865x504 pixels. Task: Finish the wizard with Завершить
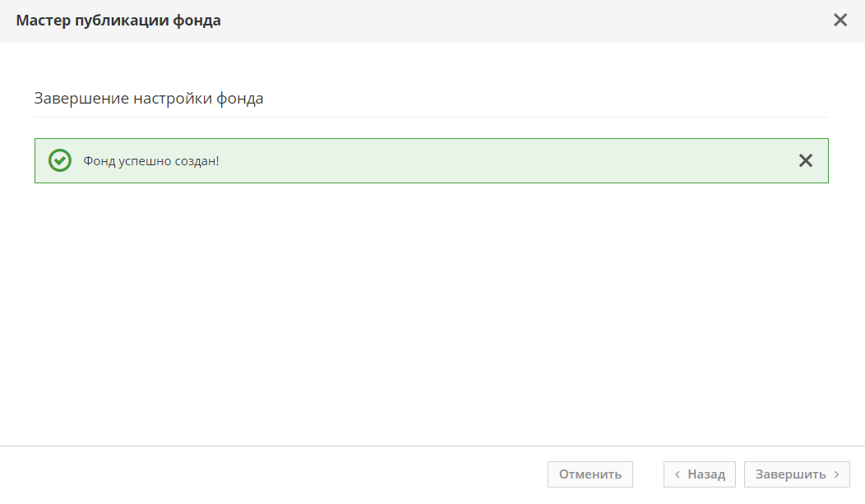[797, 474]
